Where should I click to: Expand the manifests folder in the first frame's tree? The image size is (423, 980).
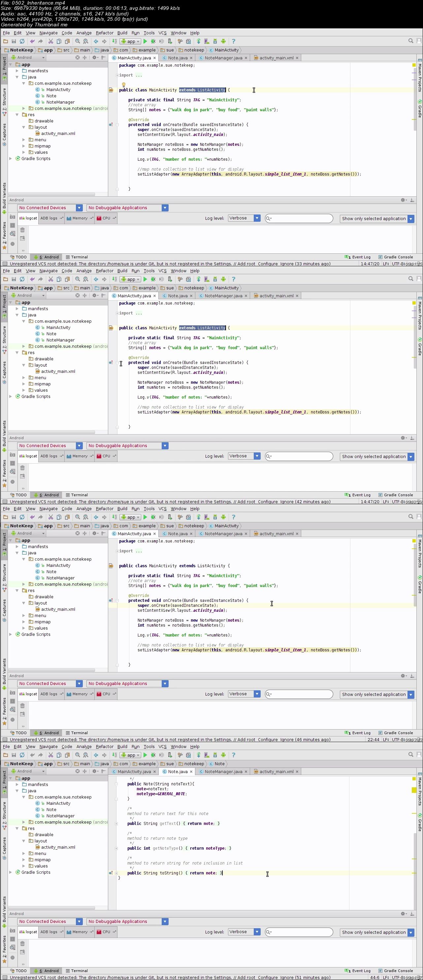click(17, 71)
